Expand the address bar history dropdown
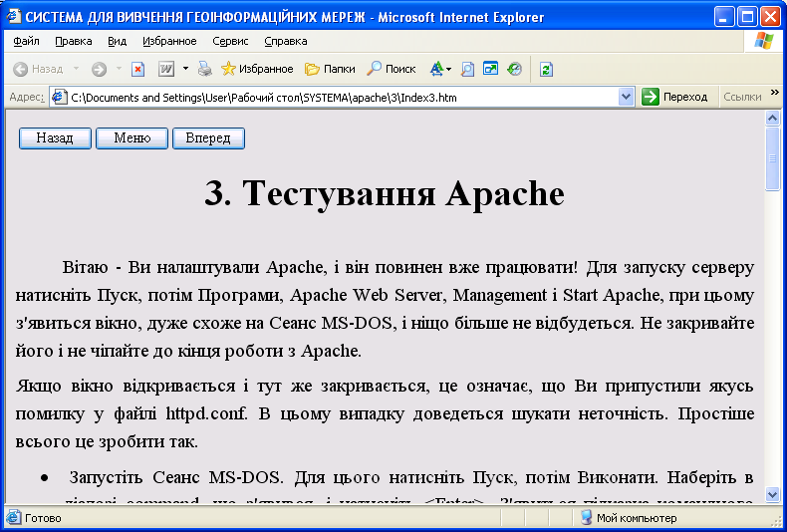 tap(626, 97)
